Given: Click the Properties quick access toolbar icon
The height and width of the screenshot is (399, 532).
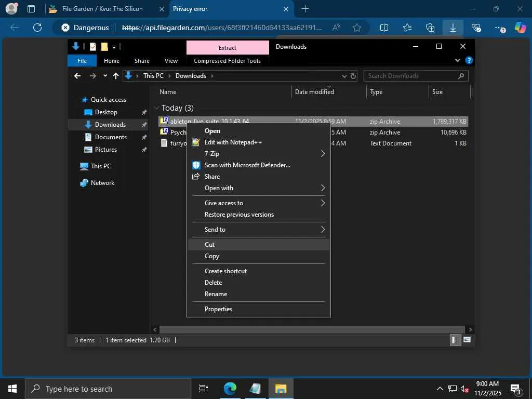Looking at the screenshot, I should (92, 47).
